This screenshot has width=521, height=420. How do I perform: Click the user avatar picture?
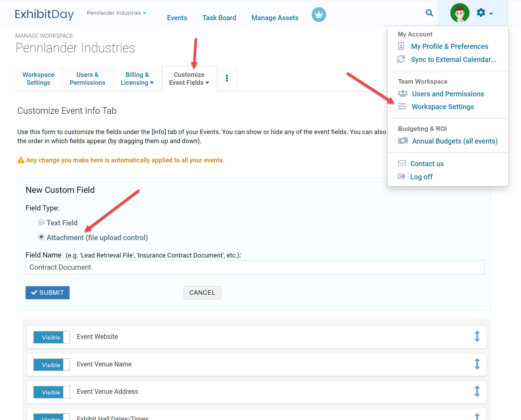459,13
